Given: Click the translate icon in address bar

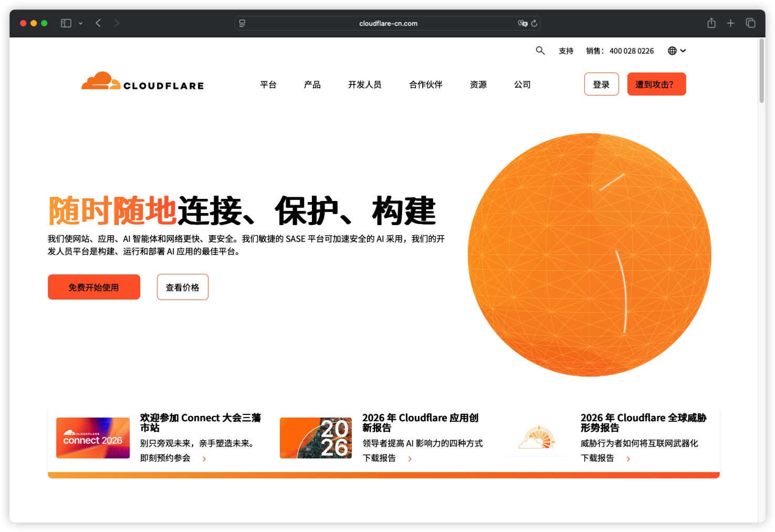Looking at the screenshot, I should click(522, 23).
